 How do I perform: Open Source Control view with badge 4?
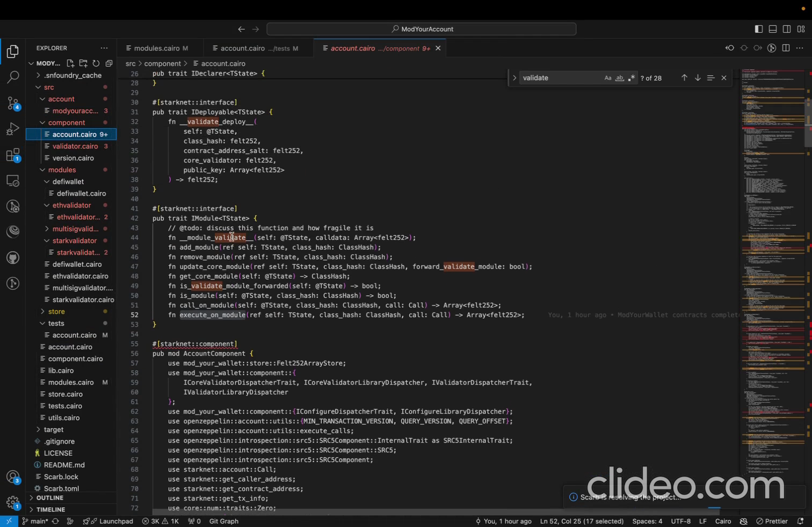13,103
